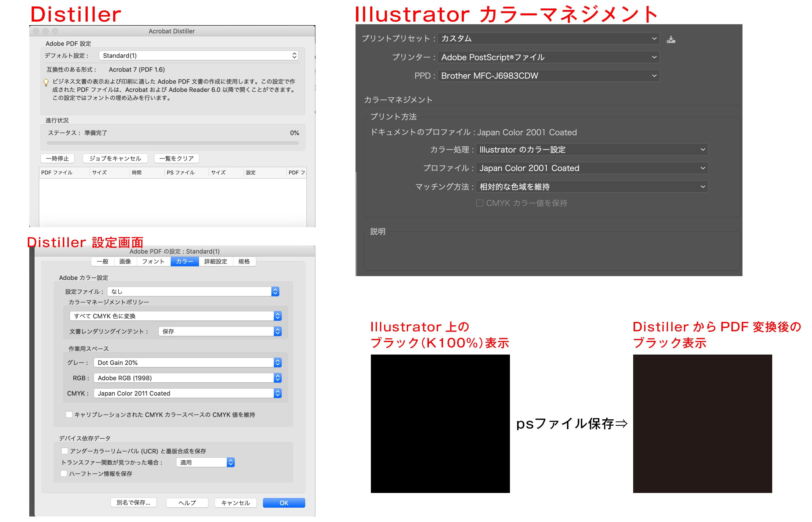Click the Distiller progress bar

click(x=172, y=143)
